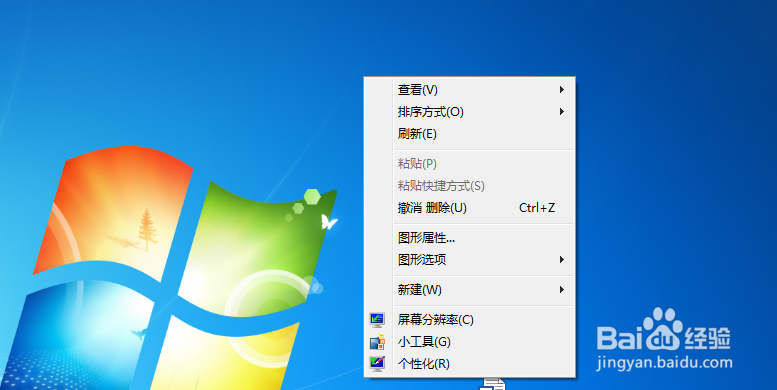This screenshot has height=390, width=777.
Task: Expand the 图形选项 submenu arrow
Action: [561, 259]
